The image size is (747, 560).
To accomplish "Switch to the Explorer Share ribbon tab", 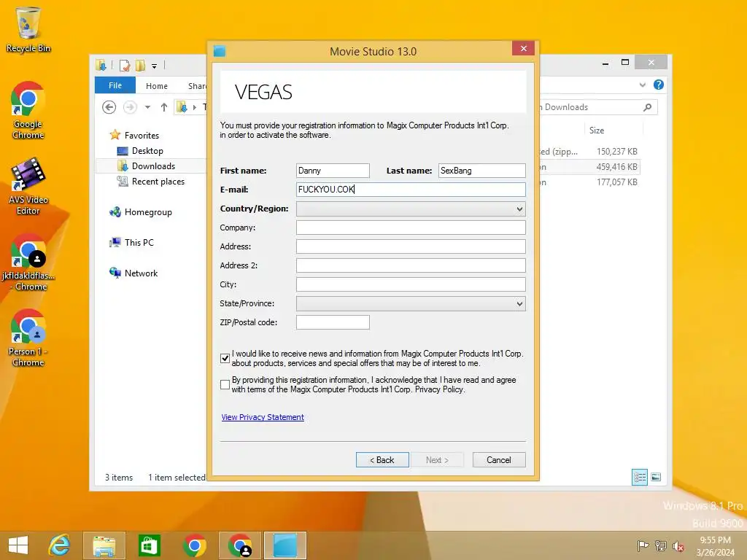I will point(197,86).
